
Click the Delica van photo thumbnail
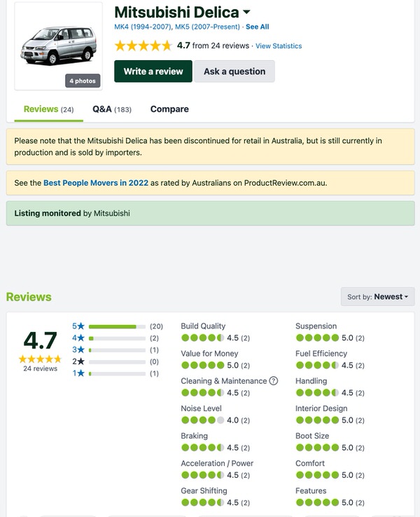pos(58,46)
